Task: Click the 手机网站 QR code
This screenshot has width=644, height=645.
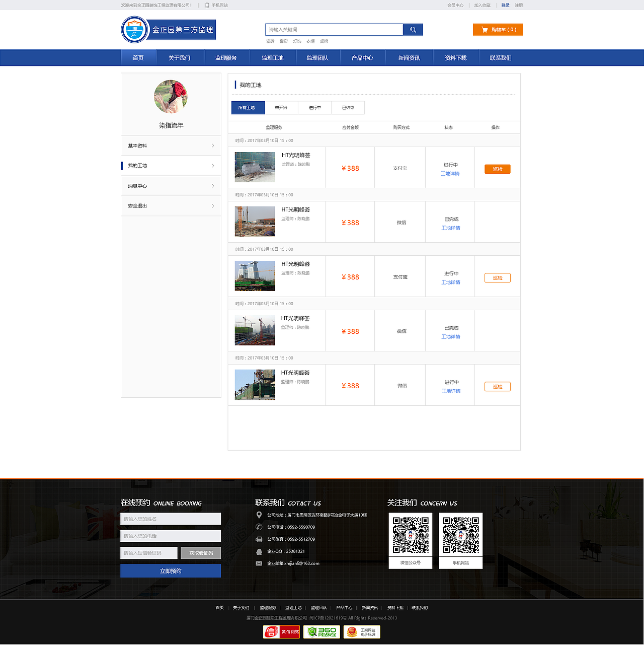Action: (x=461, y=535)
